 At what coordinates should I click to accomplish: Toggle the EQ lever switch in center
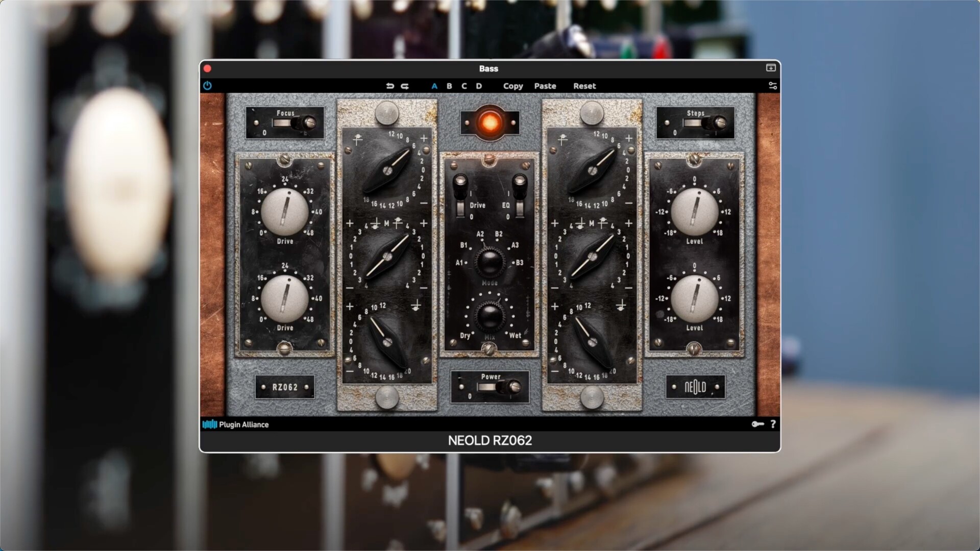[x=520, y=195]
